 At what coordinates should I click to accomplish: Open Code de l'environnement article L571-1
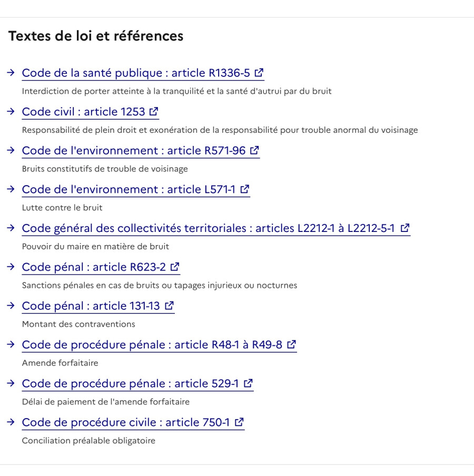coord(136,190)
